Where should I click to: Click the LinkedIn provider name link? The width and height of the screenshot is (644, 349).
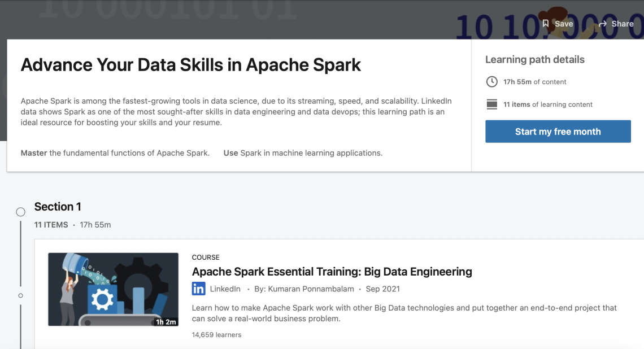click(x=225, y=289)
